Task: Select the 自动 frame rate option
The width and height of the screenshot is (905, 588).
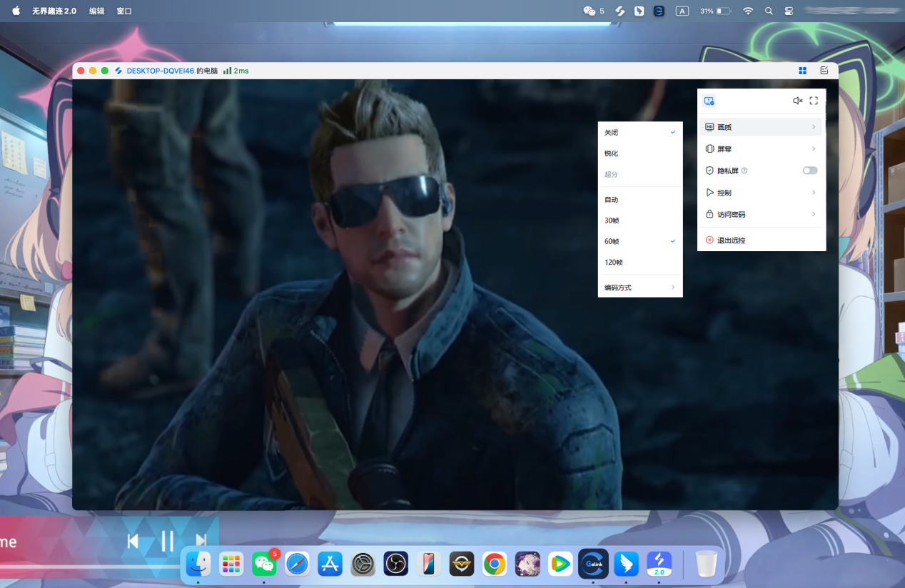Action: [640, 200]
